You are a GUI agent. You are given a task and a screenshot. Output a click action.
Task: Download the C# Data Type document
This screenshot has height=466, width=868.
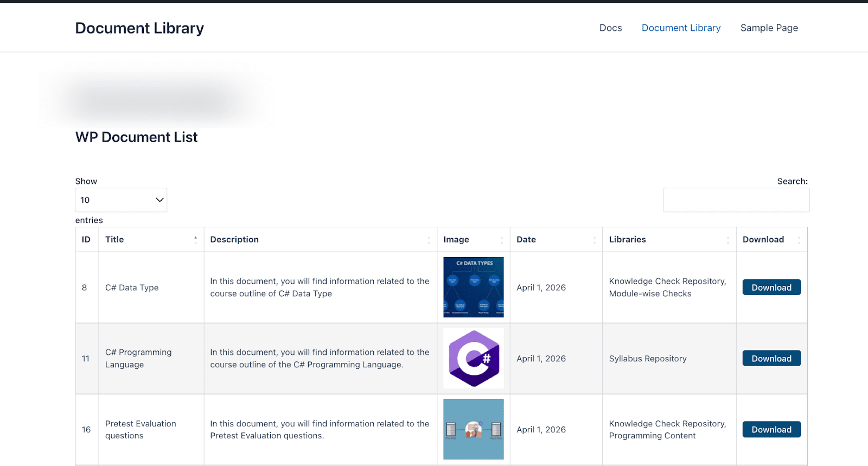[771, 288]
